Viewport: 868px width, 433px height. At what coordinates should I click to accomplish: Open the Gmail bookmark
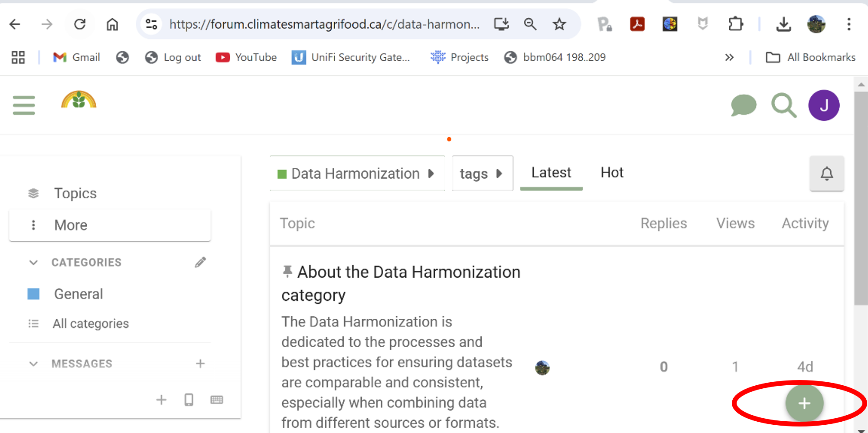(76, 57)
